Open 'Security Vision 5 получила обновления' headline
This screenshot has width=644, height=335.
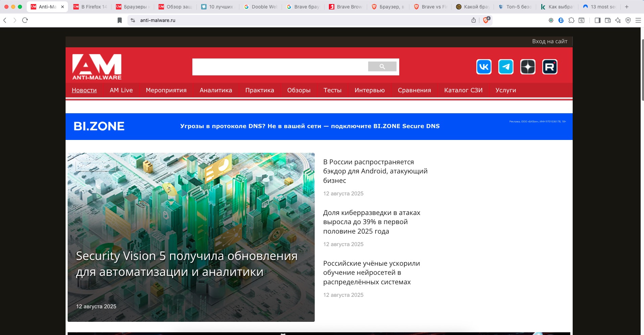coord(187,264)
